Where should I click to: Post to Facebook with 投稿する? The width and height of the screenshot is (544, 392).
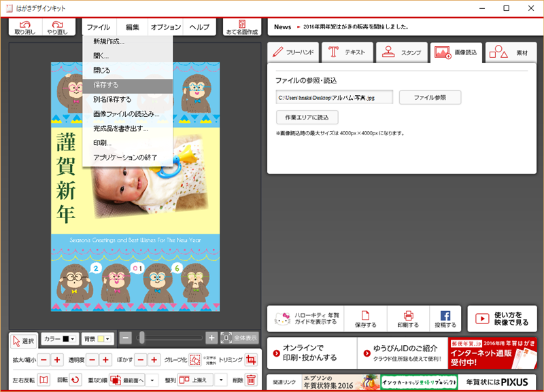pyautogui.click(x=445, y=319)
